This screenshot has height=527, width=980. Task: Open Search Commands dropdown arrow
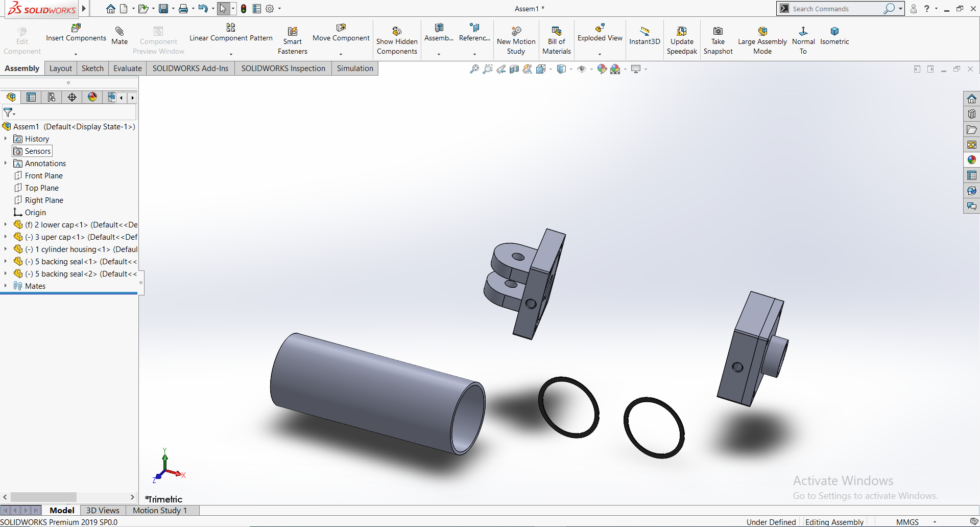pos(900,9)
